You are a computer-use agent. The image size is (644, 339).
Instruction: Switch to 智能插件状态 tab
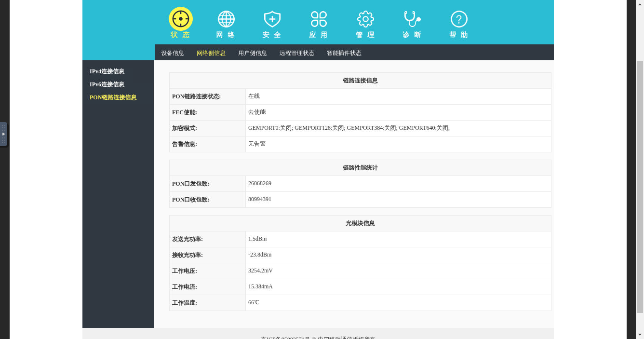pos(344,53)
